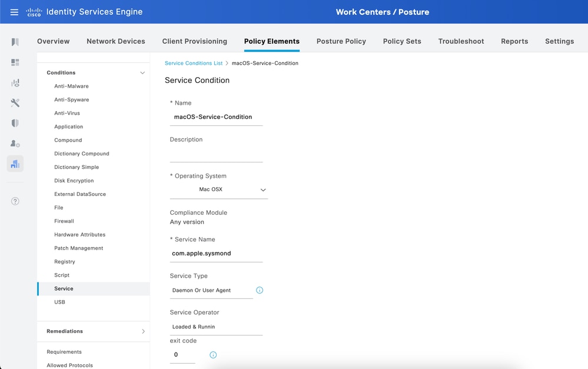The height and width of the screenshot is (369, 588).
Task: Open USB conditions
Action: (x=59, y=302)
